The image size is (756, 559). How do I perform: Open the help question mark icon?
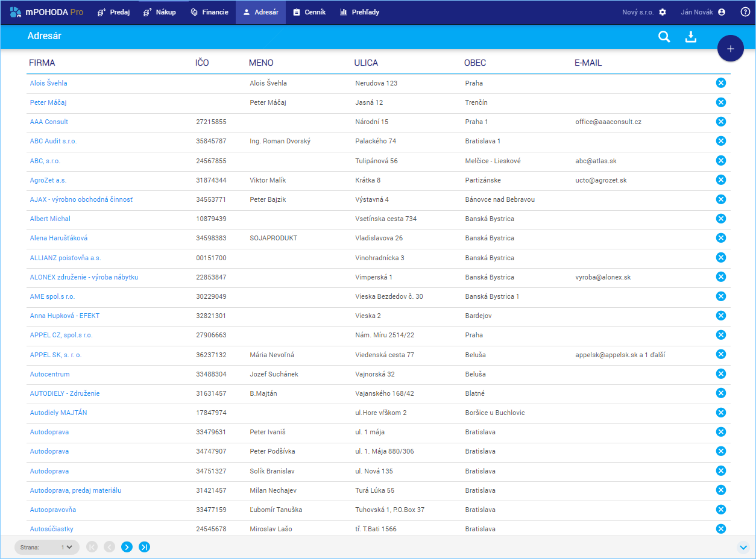coord(745,12)
